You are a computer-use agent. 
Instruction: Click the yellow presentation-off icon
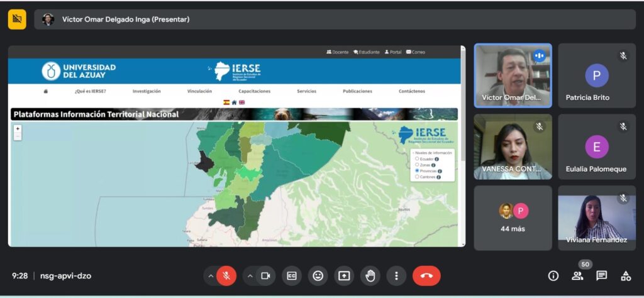(x=17, y=19)
